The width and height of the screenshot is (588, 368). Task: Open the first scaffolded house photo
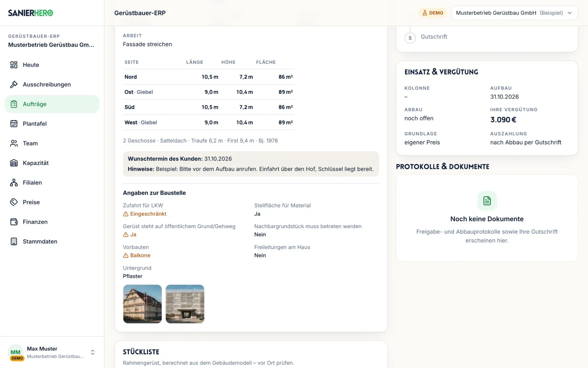142,304
